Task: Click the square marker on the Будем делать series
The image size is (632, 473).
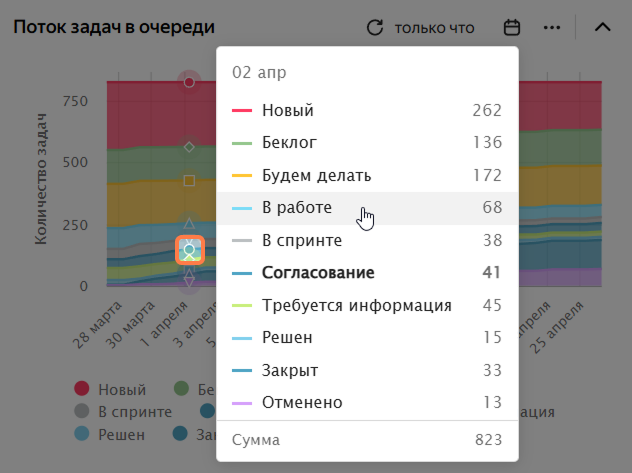Action: pyautogui.click(x=189, y=180)
